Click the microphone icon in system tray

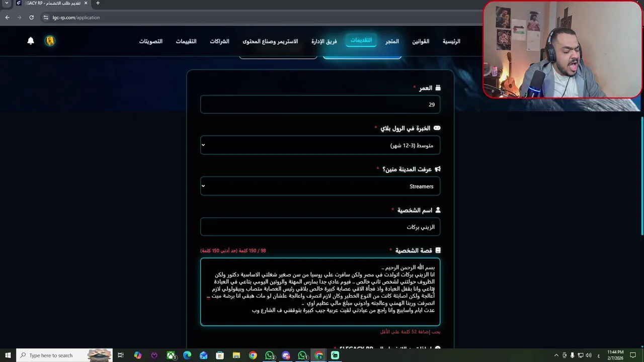point(572,355)
